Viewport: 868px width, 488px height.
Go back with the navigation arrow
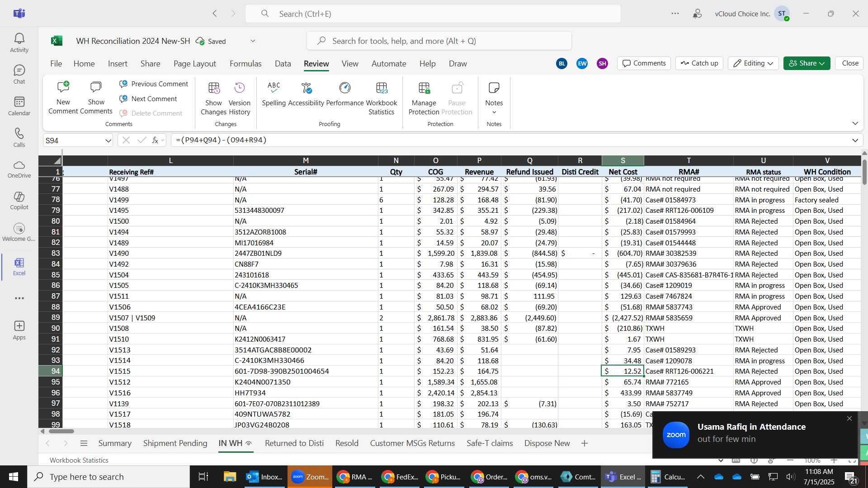pos(215,14)
